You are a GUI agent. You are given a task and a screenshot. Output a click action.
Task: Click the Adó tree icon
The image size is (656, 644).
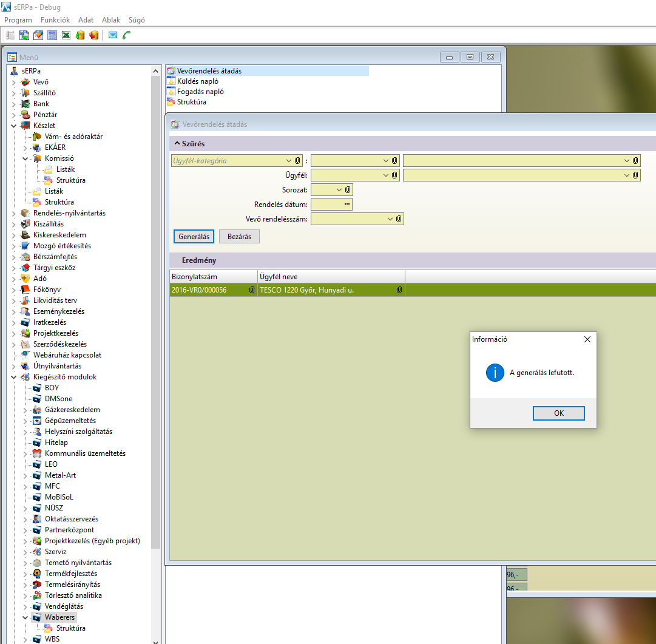(25, 279)
